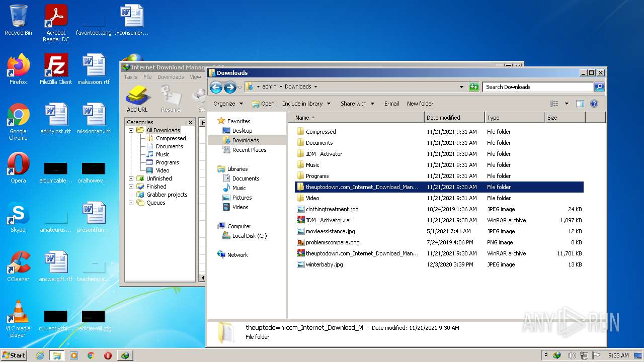Click the refresh button beside address bar
644x362 pixels.
474,87
